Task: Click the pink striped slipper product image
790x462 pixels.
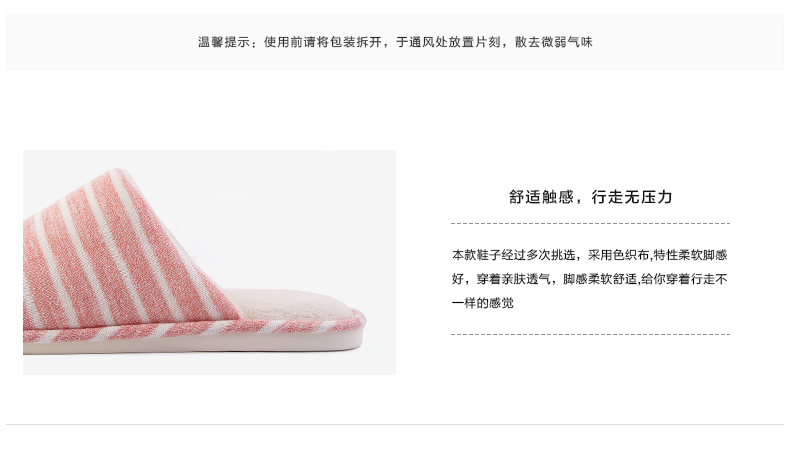Action: coord(209,262)
